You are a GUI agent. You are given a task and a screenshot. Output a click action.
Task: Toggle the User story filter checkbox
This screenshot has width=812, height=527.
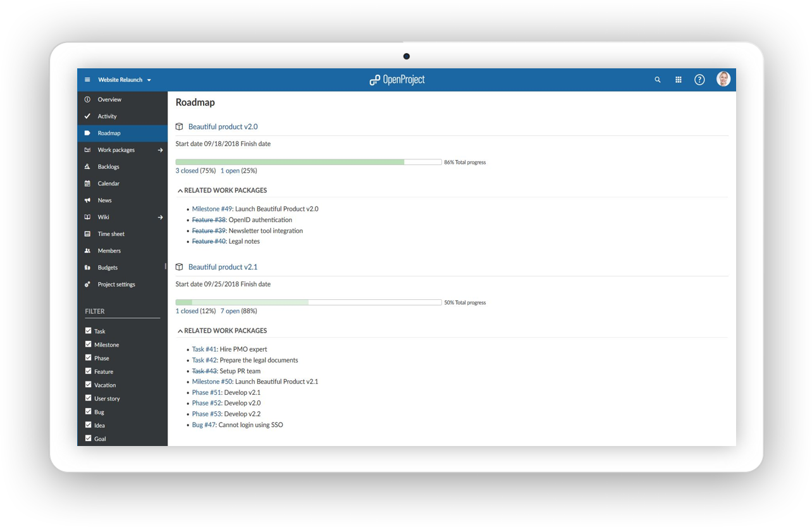pyautogui.click(x=89, y=398)
